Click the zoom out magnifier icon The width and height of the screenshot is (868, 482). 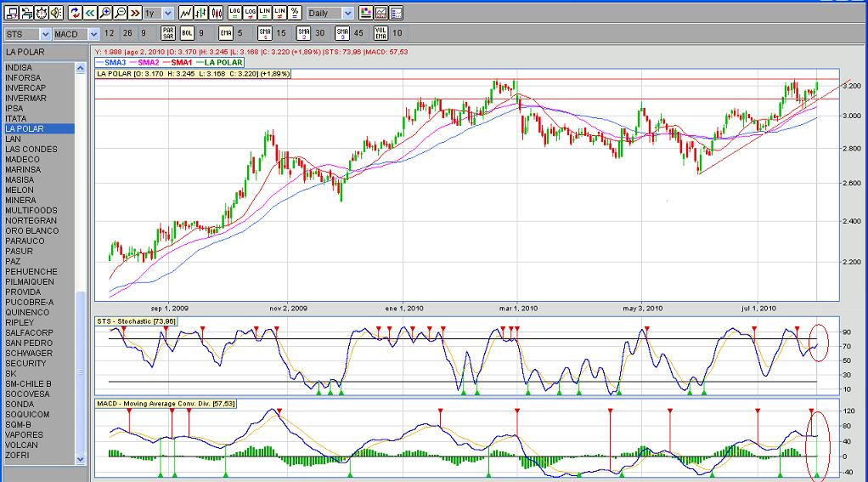[x=120, y=13]
